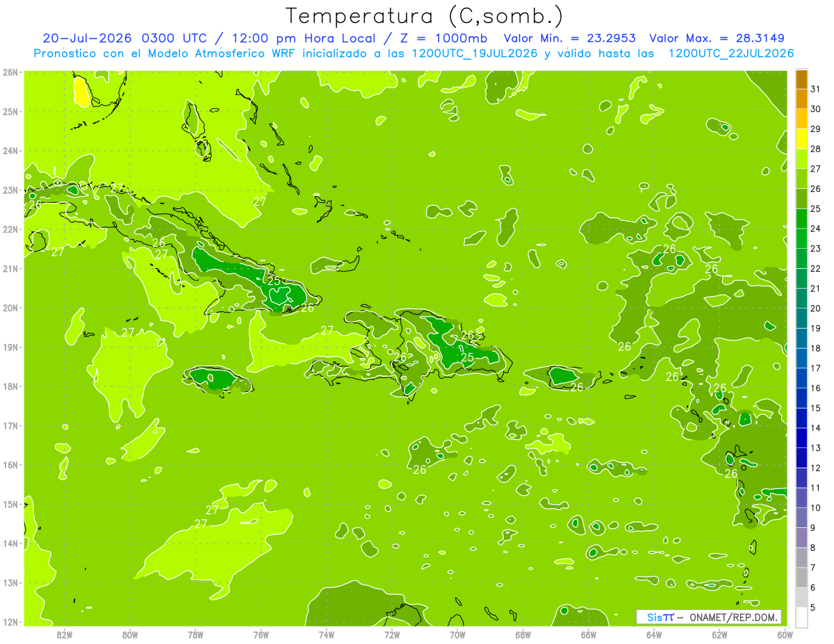834x644 pixels.
Task: Click the '80W' longitude axis label
Action: click(x=130, y=634)
